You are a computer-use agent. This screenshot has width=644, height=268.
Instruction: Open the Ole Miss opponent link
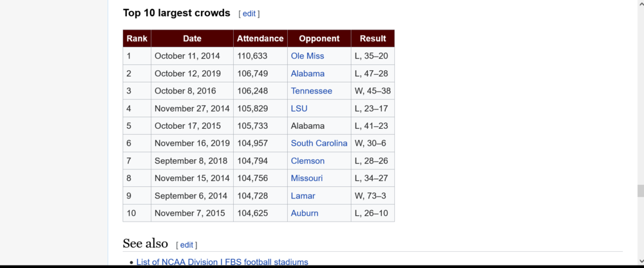tap(306, 56)
